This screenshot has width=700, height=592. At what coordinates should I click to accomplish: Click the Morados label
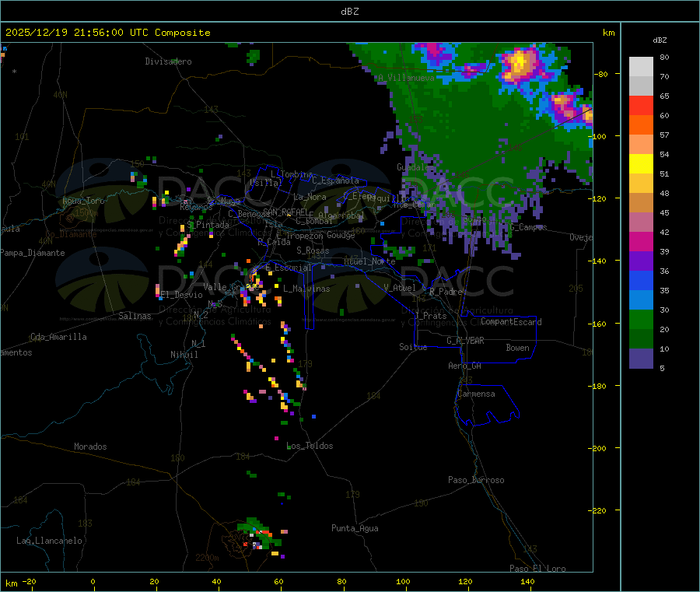(x=90, y=447)
